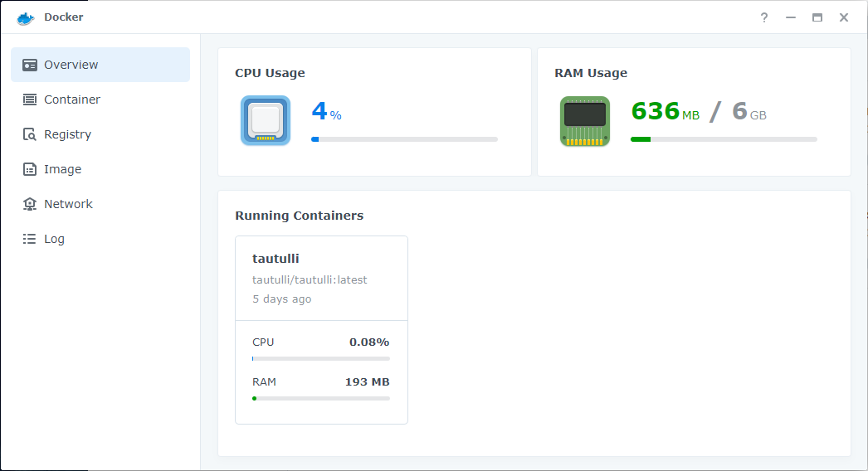Viewport: 868px width, 471px height.
Task: Open the help question mark icon
Action: coord(764,17)
